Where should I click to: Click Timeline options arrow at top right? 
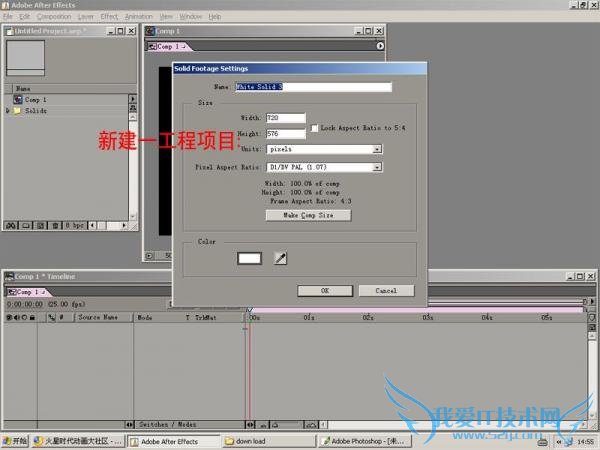tap(592, 302)
